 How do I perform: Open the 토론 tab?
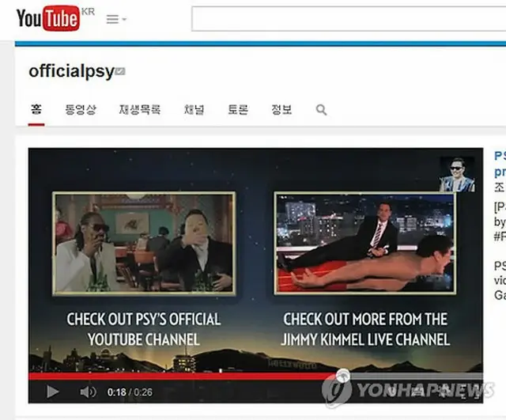tap(238, 109)
